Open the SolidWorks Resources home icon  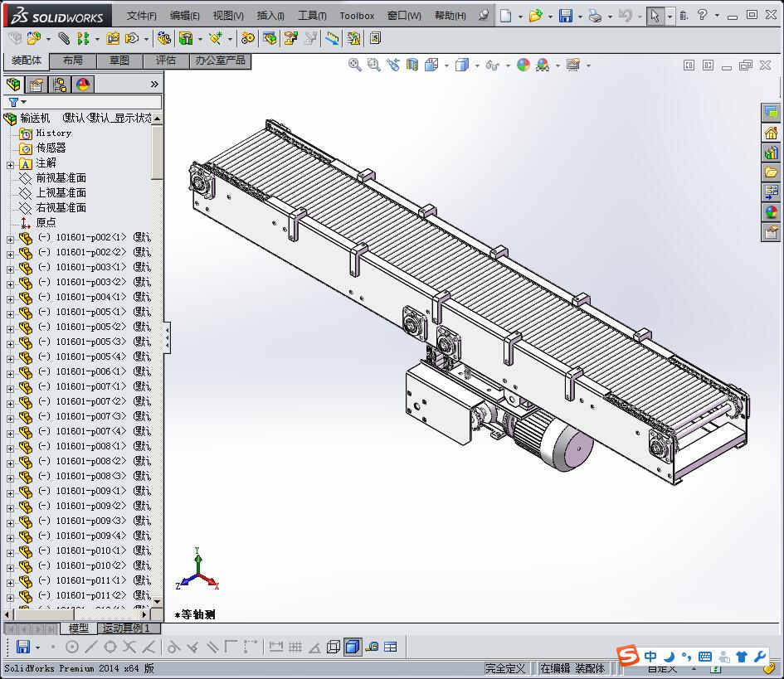click(x=771, y=133)
